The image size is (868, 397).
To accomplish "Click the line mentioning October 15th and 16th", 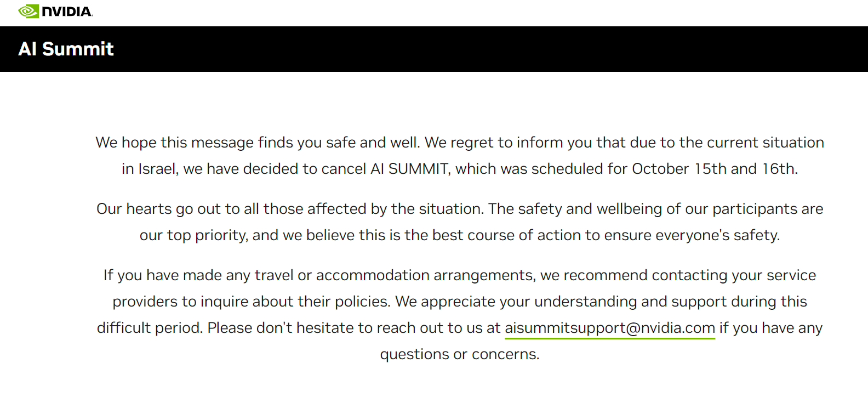I will coord(460,169).
